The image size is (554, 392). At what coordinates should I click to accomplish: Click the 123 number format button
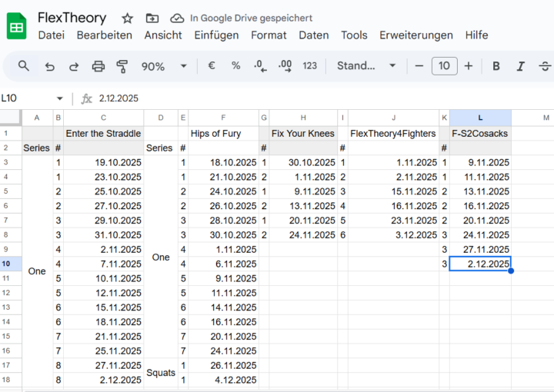[310, 66]
